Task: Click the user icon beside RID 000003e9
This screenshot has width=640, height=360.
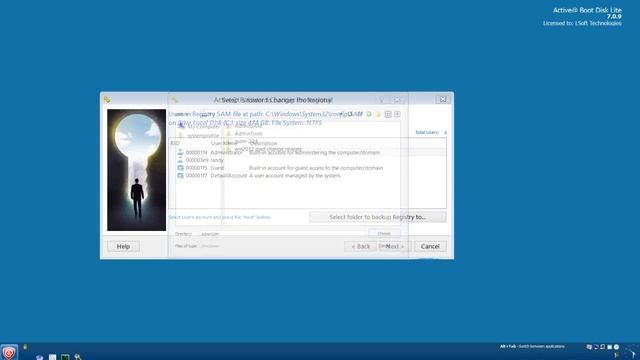Action: pos(180,160)
